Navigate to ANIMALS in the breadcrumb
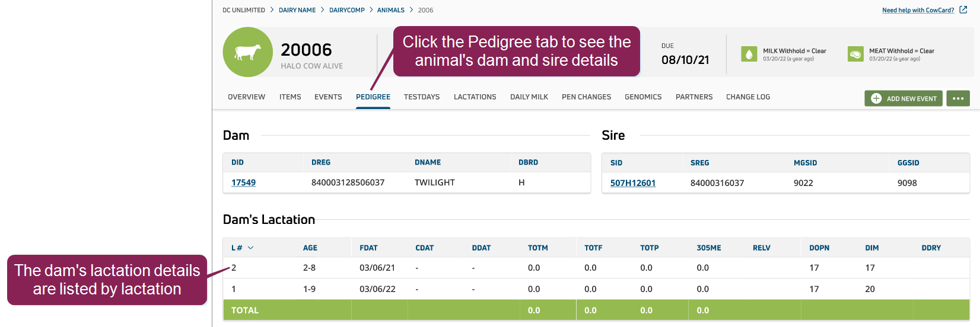The image size is (980, 327). [x=390, y=10]
